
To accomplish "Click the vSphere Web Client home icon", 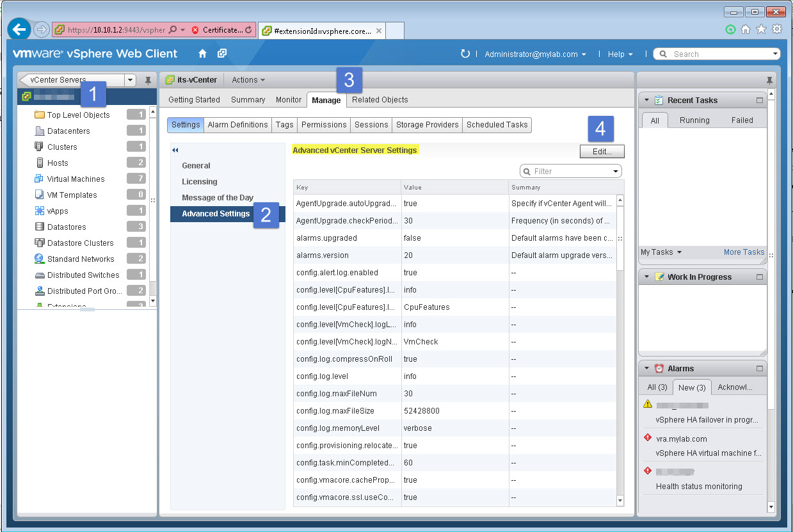I will [202, 54].
